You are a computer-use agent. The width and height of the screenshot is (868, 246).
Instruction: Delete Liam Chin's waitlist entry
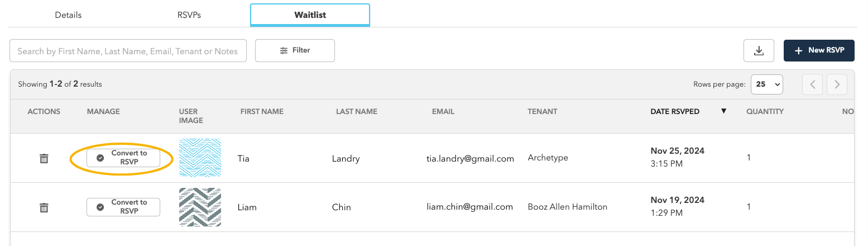click(x=44, y=207)
